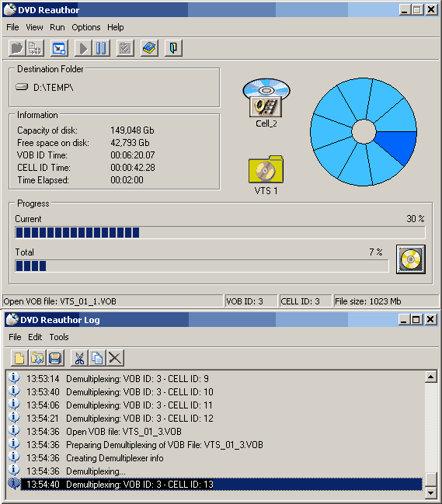Click the Play toolbar button
This screenshot has height=504, width=442.
pyautogui.click(x=84, y=48)
